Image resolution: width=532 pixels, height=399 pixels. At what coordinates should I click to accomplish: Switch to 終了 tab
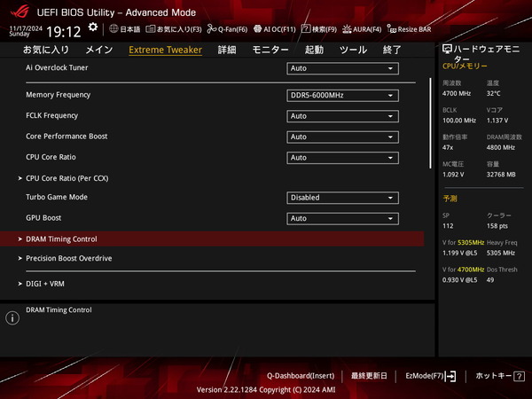[x=392, y=50]
